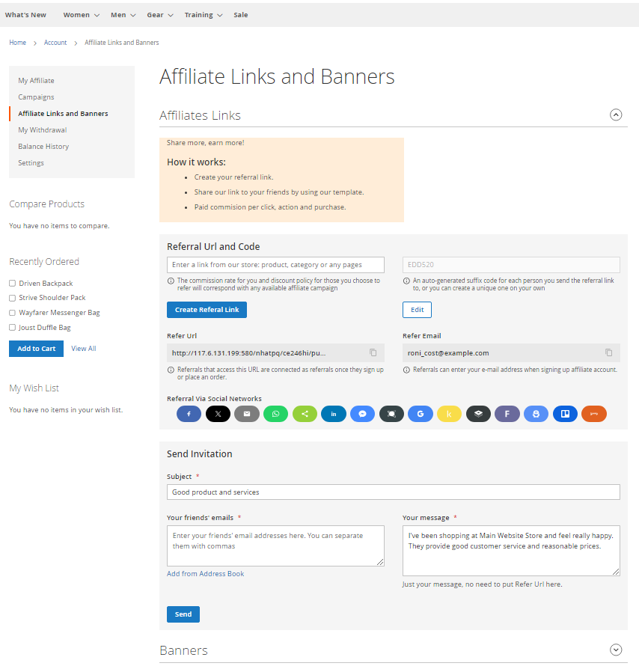Tick the Wayfarer Messenger Bag checkbox

12,313
